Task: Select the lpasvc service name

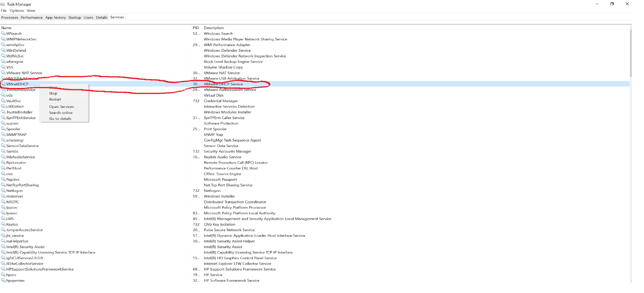Action: [12, 213]
